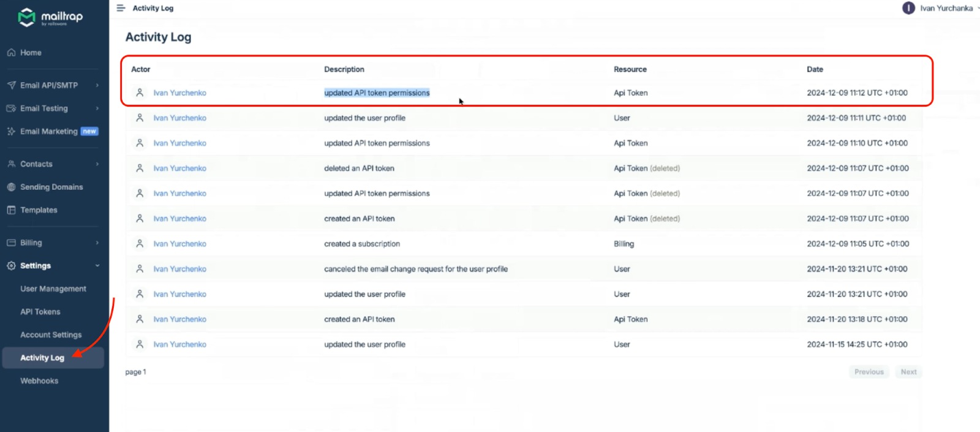Click 'deleted an API token' description
This screenshot has width=980, height=432.
359,169
